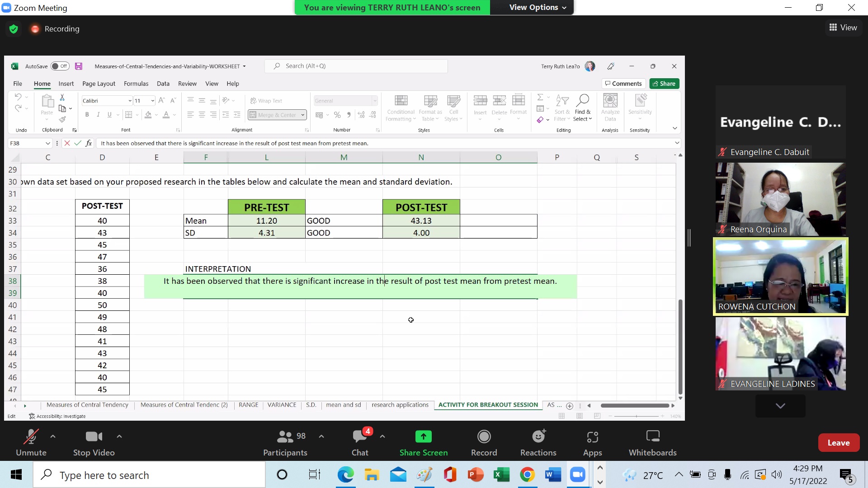868x488 pixels.
Task: Click the red Leave button
Action: (838, 443)
